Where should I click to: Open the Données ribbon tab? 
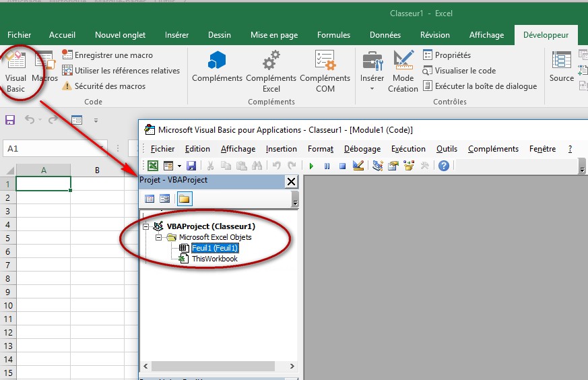[385, 35]
